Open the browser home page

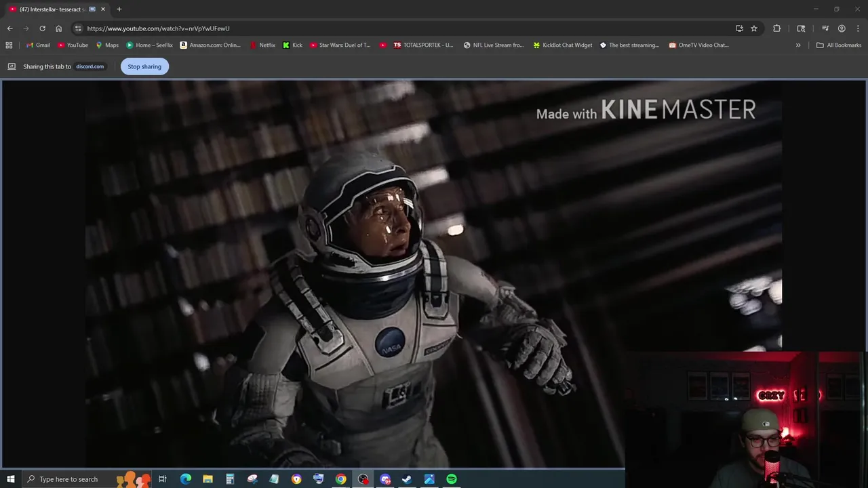[58, 28]
